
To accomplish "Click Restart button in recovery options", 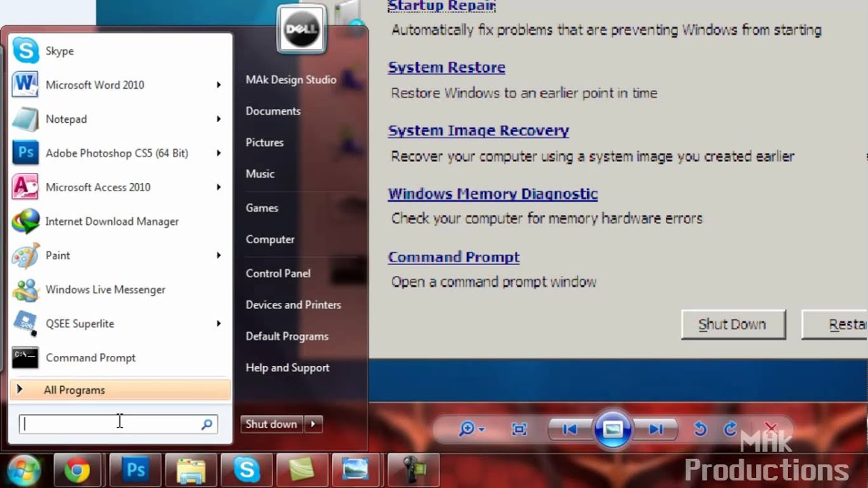I will 835,325.
